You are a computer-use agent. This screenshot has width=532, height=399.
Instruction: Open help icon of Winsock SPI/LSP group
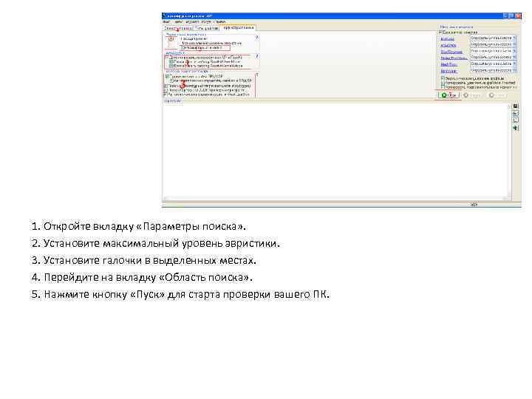257,75
